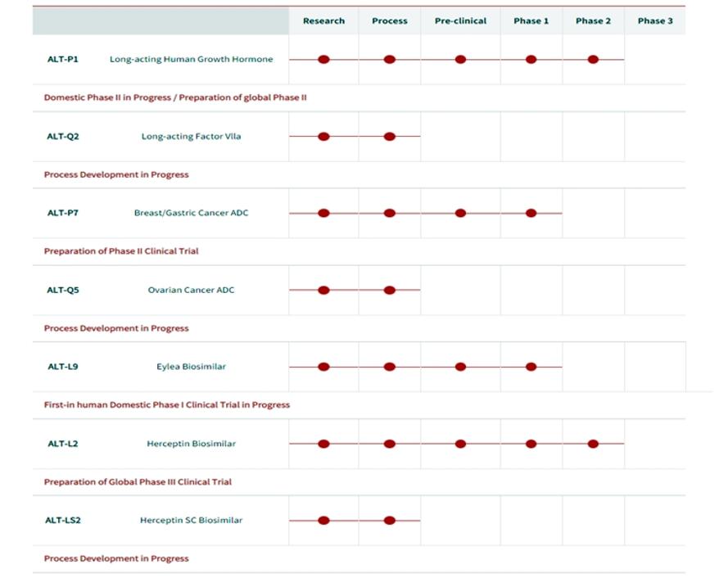Click the ALT-P1 Research stage dot
Screen dimensions: 728x582
click(323, 60)
